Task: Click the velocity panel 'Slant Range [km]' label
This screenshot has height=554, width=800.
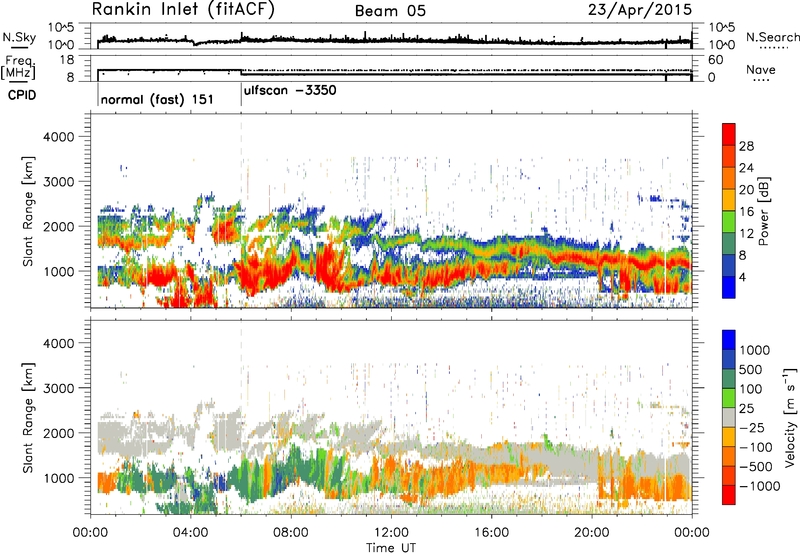Action: click(x=28, y=418)
